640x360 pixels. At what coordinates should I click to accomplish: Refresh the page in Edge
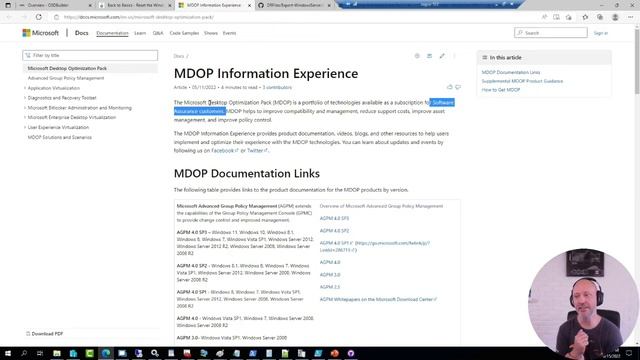pyautogui.click(x=39, y=17)
